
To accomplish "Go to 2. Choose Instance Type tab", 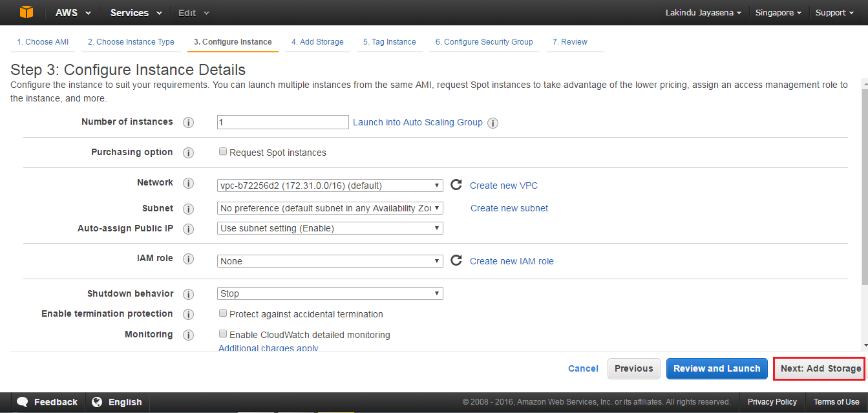I will [x=131, y=42].
